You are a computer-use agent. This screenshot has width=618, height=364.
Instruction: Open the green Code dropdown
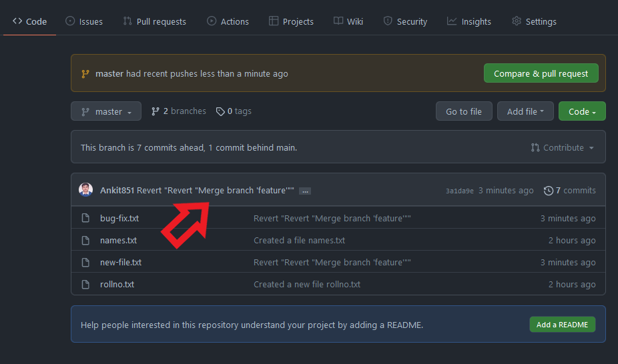582,111
